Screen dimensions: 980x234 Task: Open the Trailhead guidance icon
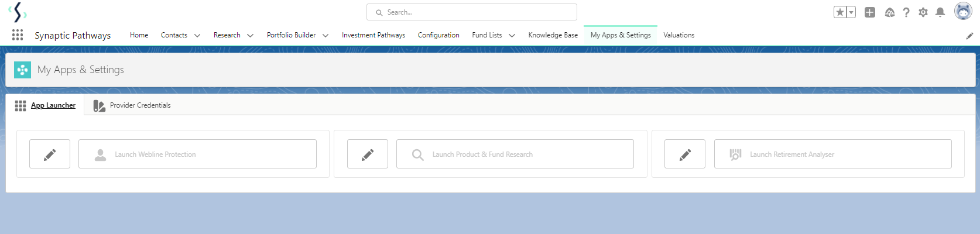coord(889,12)
